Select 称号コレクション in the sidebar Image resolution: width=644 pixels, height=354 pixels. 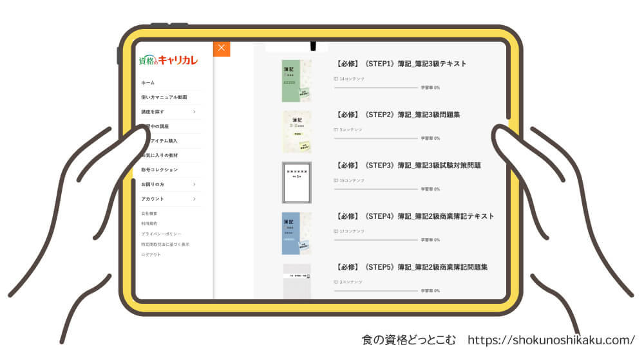coord(160,170)
